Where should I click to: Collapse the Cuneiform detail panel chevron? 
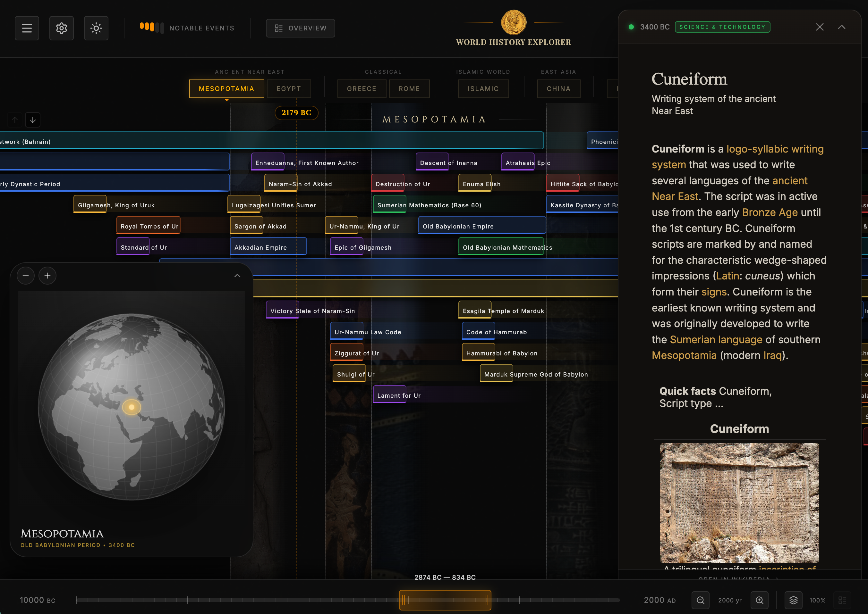click(842, 27)
